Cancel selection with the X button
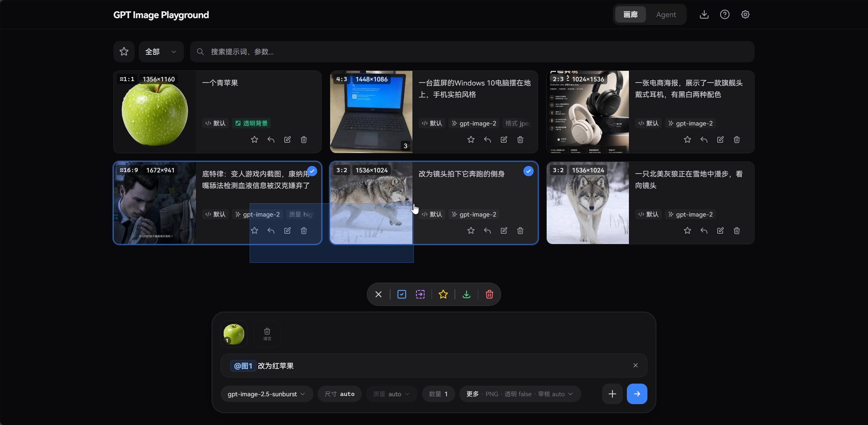The width and height of the screenshot is (868, 425). click(379, 294)
